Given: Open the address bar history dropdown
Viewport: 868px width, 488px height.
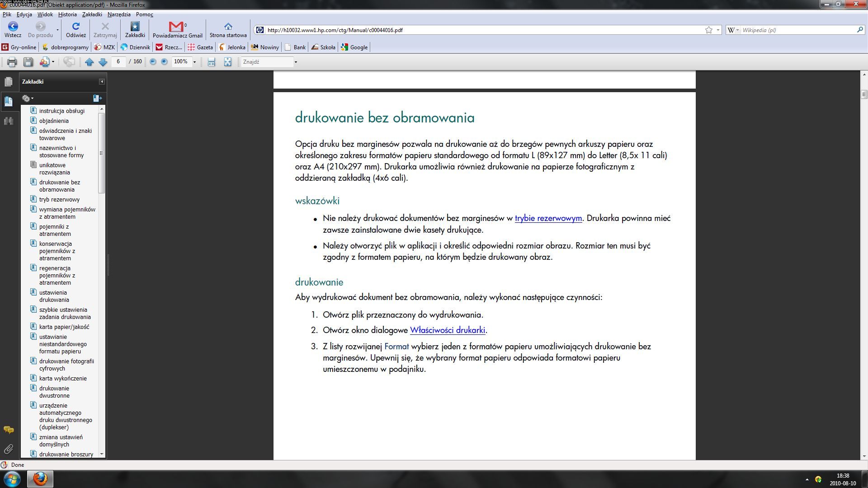Looking at the screenshot, I should click(x=718, y=30).
